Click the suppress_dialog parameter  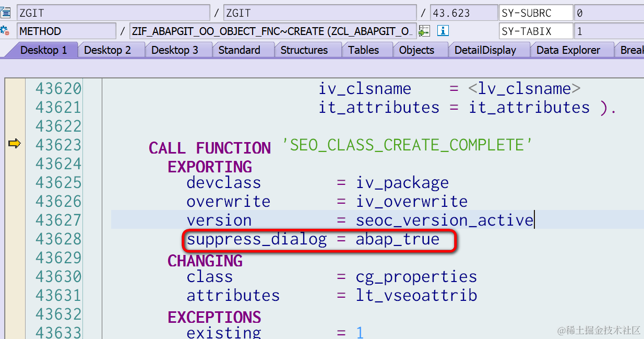[257, 239]
